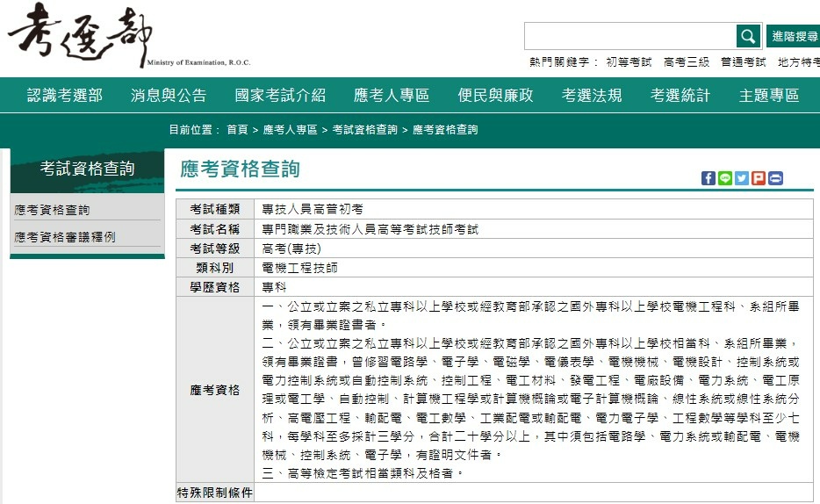Click hot keyword 普通考試
This screenshot has height=504, width=820.
pos(743,62)
